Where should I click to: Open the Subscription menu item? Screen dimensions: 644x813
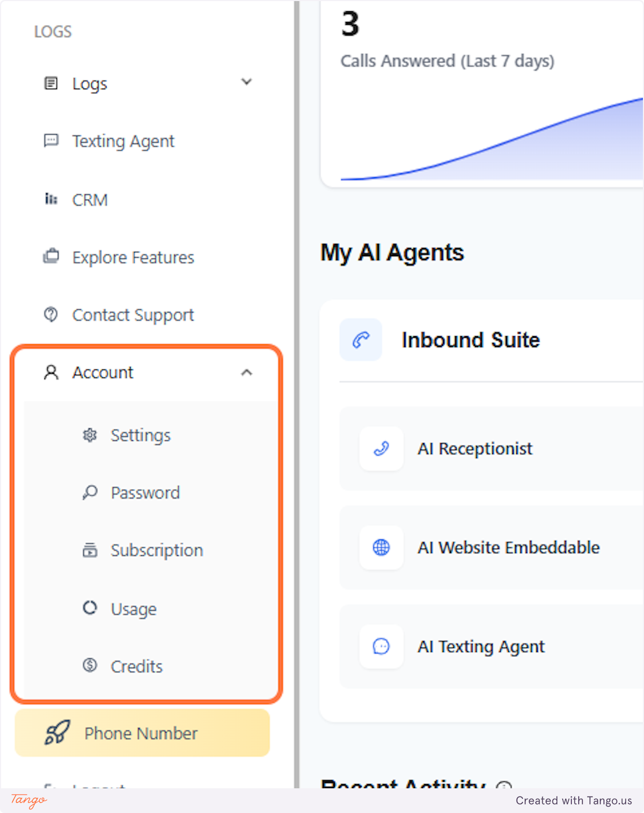pos(157,550)
